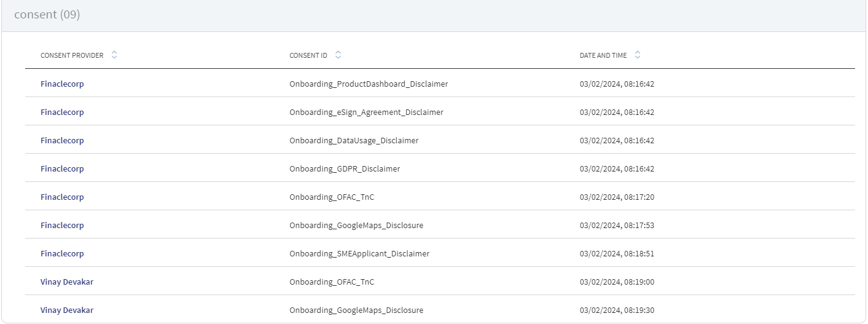Click the Date and Time header label
Screen dimensions: 868x324
point(603,55)
